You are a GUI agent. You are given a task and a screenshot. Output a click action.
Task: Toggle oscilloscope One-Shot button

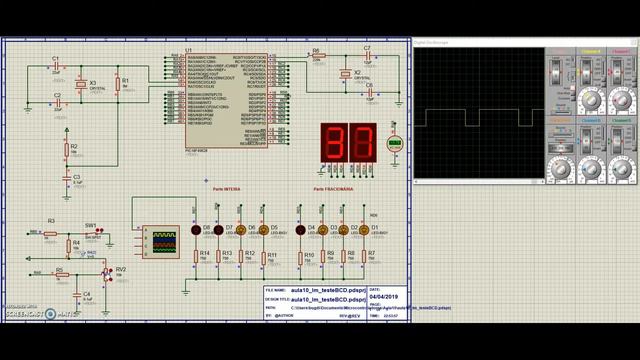[573, 93]
